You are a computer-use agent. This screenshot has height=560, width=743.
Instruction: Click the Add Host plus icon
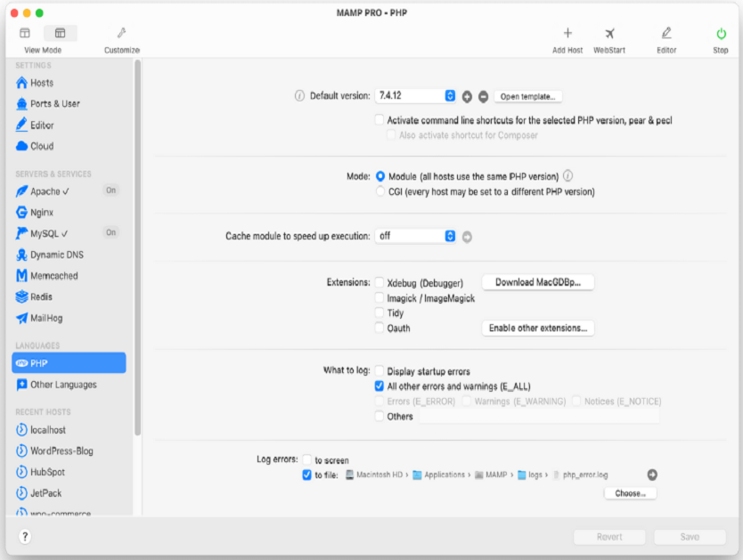coord(567,33)
